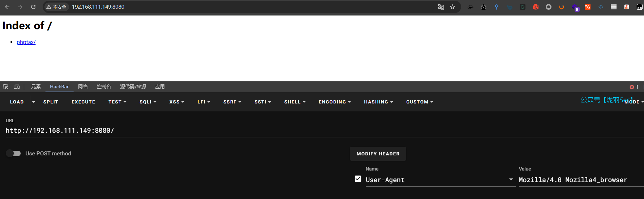Open the phptax/ directory link
644x199 pixels.
[x=26, y=42]
